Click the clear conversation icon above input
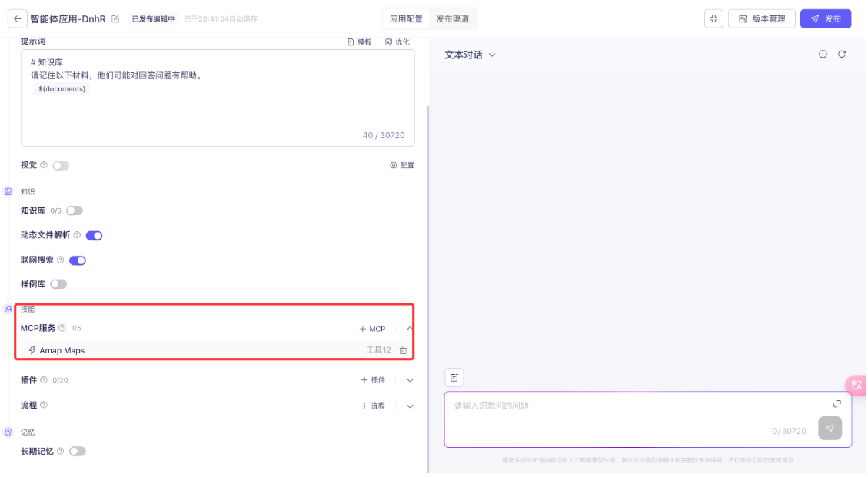 click(454, 378)
